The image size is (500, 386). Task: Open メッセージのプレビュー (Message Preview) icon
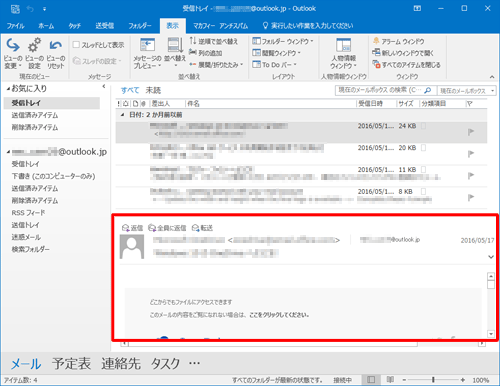(147, 45)
